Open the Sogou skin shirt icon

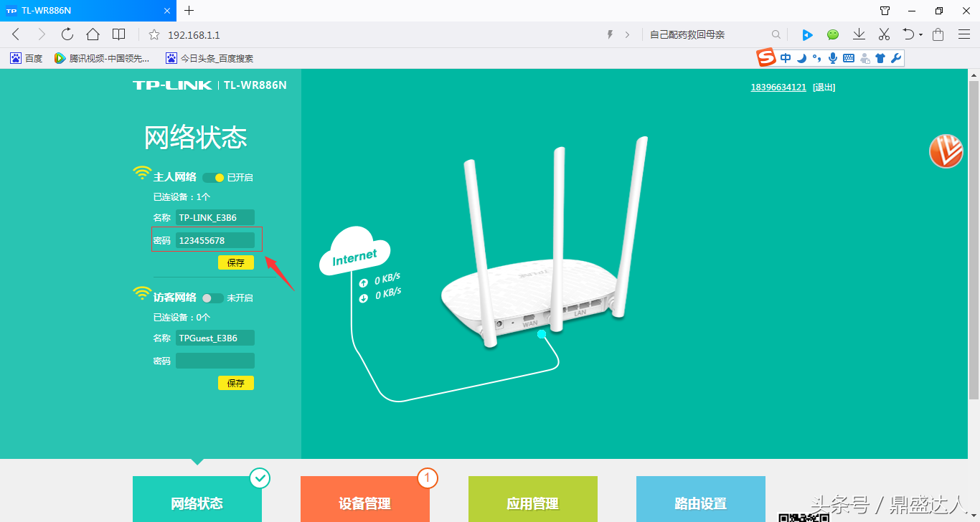[x=881, y=58]
